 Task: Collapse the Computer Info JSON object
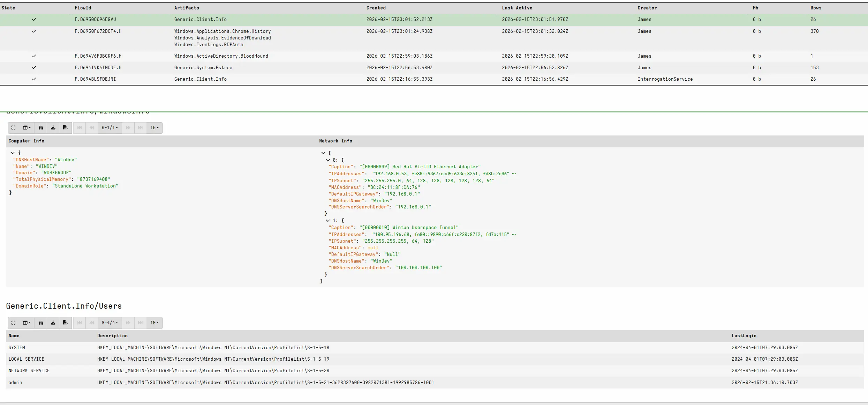coord(13,153)
